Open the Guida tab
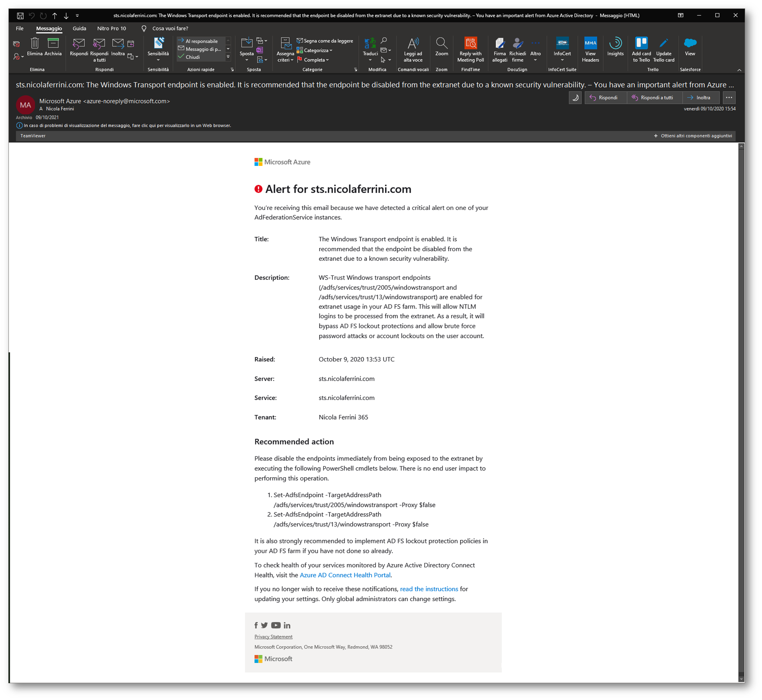The width and height of the screenshot is (762, 700). (x=79, y=28)
